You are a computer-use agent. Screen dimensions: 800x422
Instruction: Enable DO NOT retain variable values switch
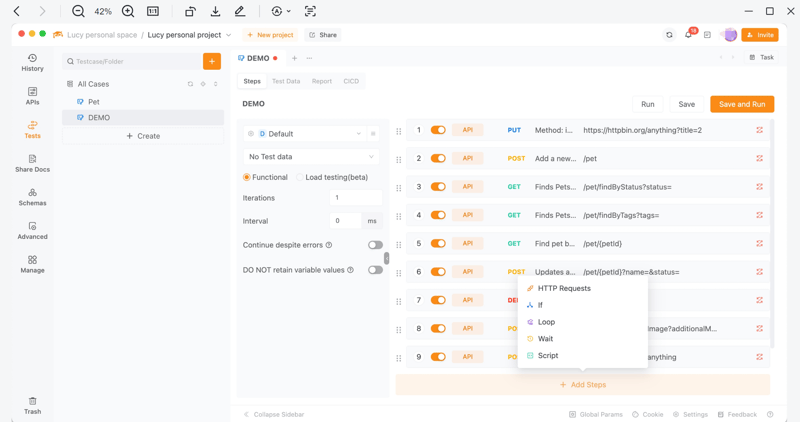376,270
